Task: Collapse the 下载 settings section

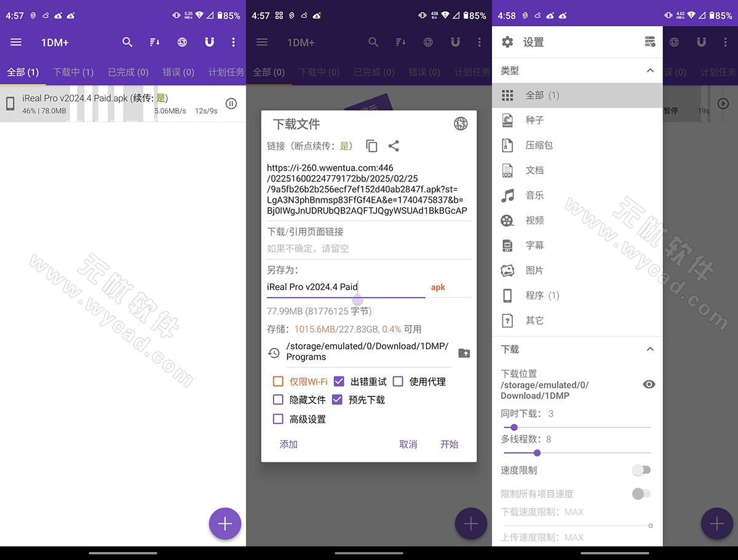Action: tap(649, 349)
